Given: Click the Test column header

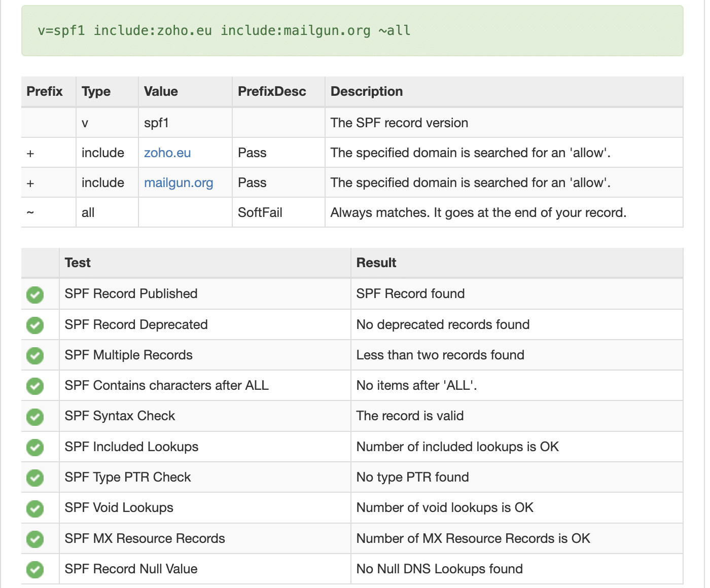Looking at the screenshot, I should click(78, 263).
